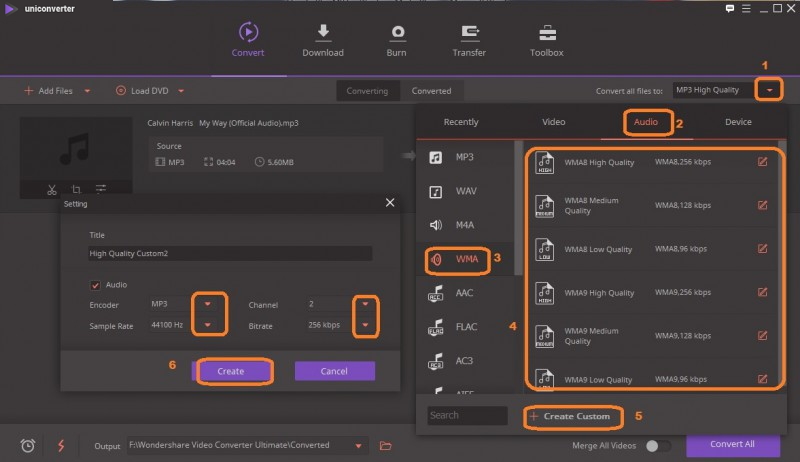This screenshot has height=462, width=800.
Task: Click the trim scissors icon under thumbnail
Action: [x=52, y=190]
